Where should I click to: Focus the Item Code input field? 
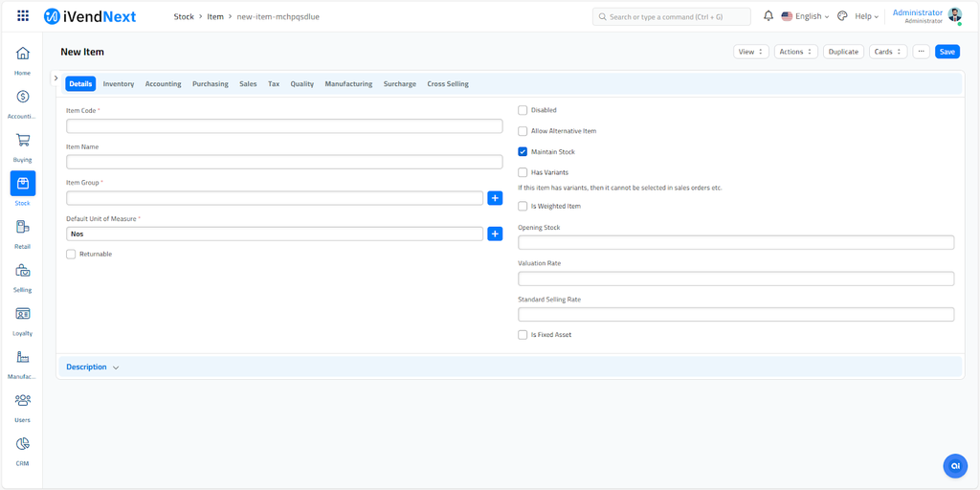tap(284, 126)
